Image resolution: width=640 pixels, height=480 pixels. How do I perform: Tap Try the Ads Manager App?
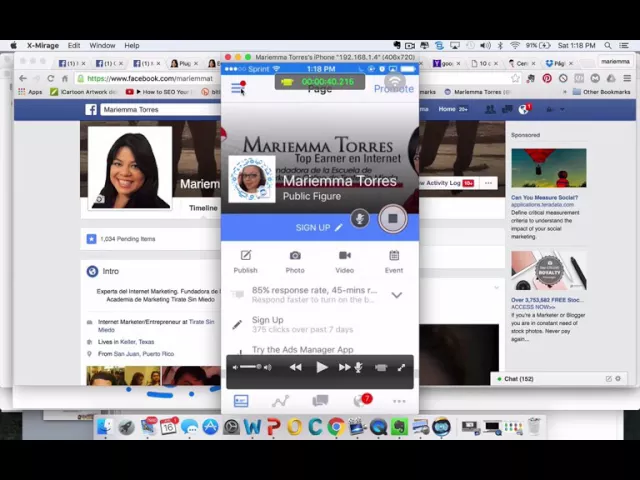tap(302, 349)
